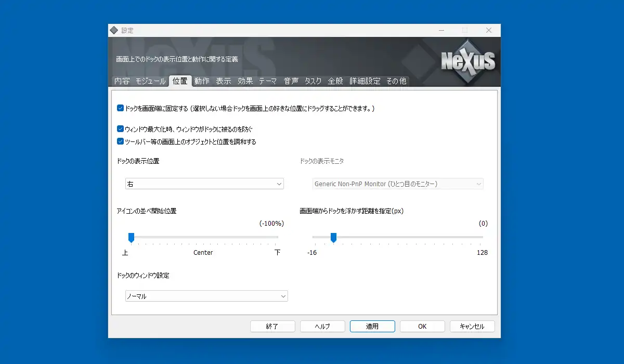The width and height of the screenshot is (624, 364).
Task: Confirm with the OK button
Action: (x=422, y=326)
